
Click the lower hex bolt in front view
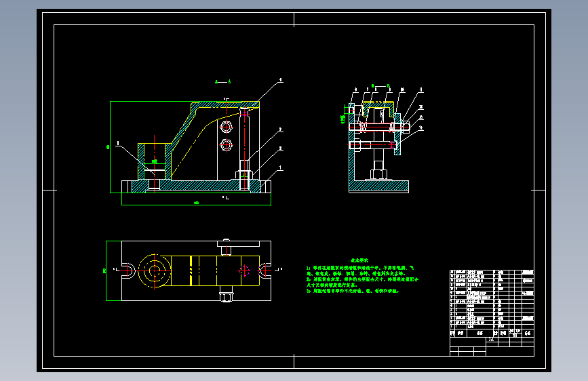(x=226, y=144)
